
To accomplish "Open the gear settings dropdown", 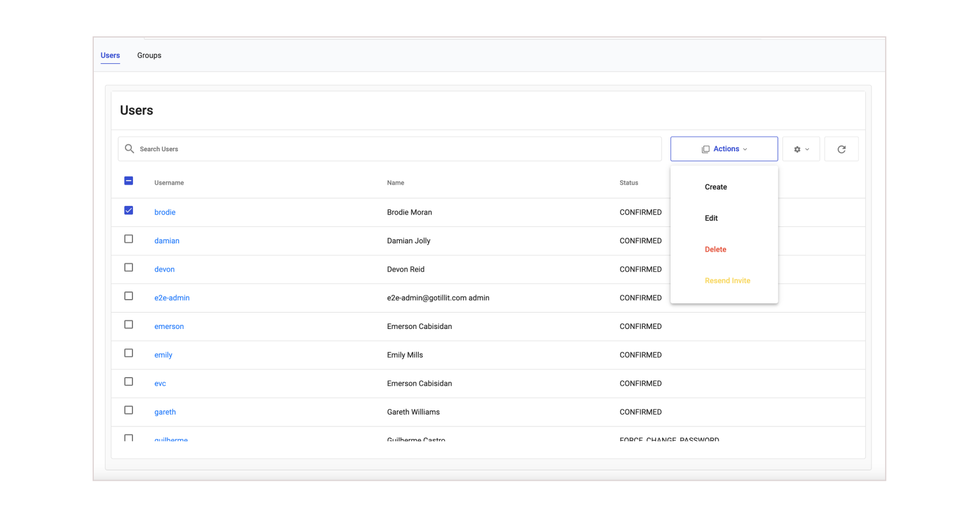I will 801,150.
